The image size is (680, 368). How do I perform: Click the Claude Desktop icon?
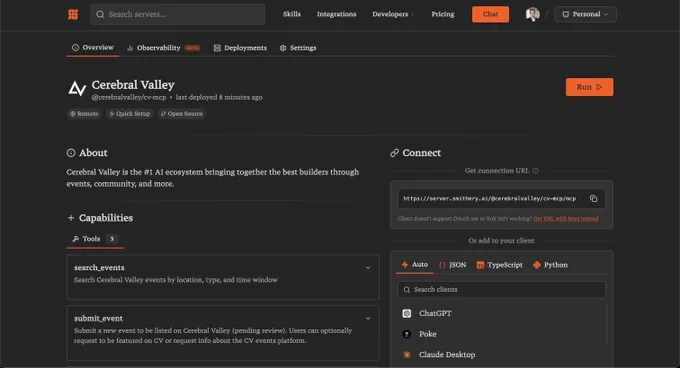coord(407,355)
